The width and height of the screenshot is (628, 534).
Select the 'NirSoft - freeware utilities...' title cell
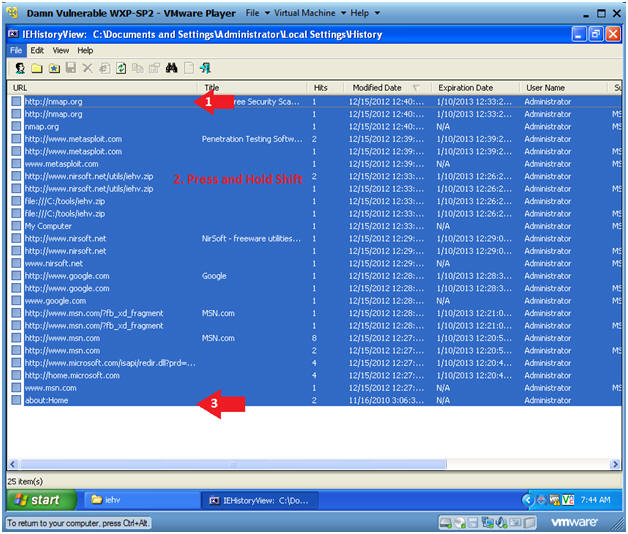251,238
